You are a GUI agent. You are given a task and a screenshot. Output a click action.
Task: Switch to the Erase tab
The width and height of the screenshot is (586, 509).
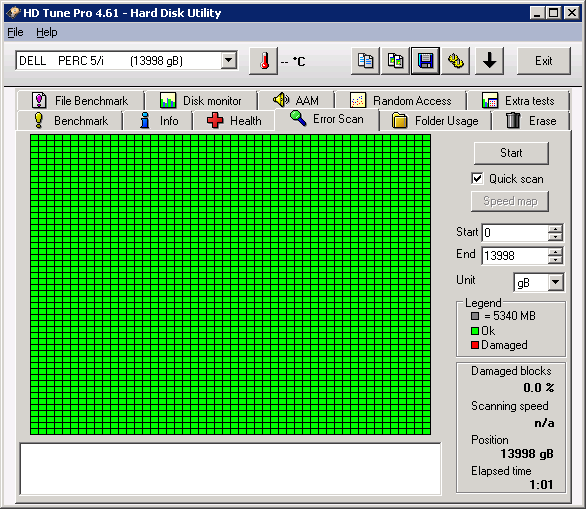(531, 121)
